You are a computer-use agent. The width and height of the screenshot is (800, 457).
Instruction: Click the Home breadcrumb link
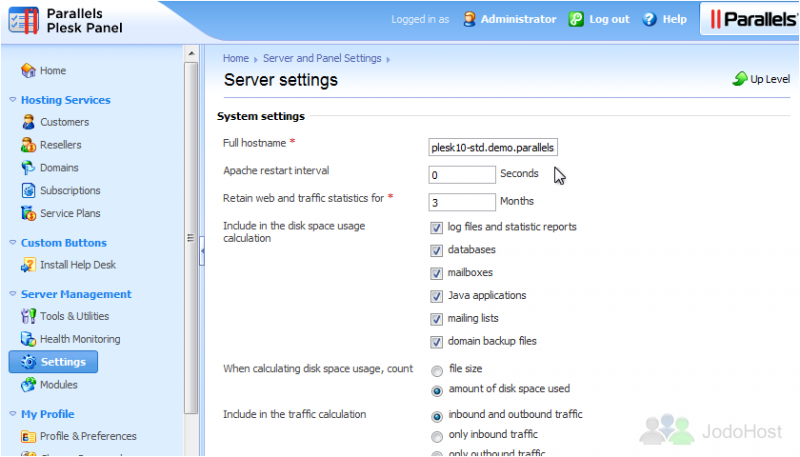[x=236, y=58]
